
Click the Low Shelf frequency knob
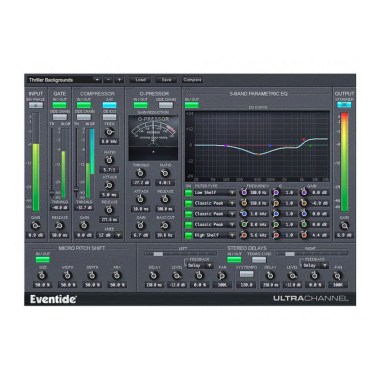click(x=244, y=192)
